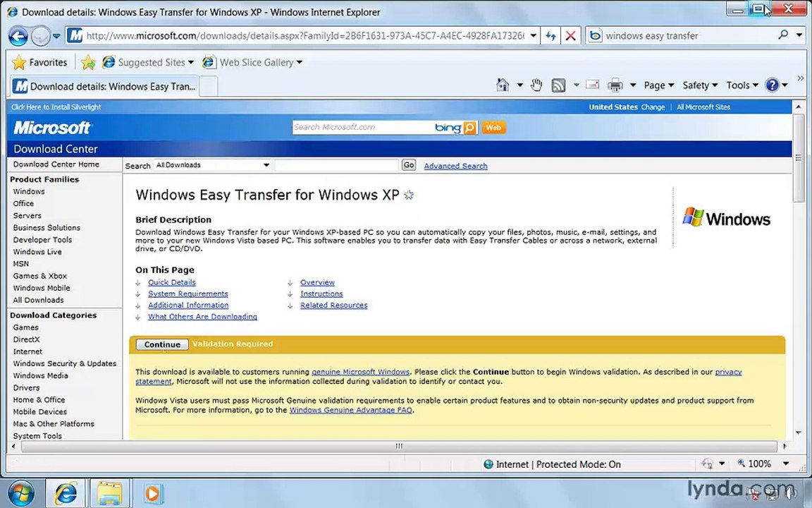This screenshot has height=508, width=812.
Task: Jump to Instructions section
Action: (x=321, y=294)
